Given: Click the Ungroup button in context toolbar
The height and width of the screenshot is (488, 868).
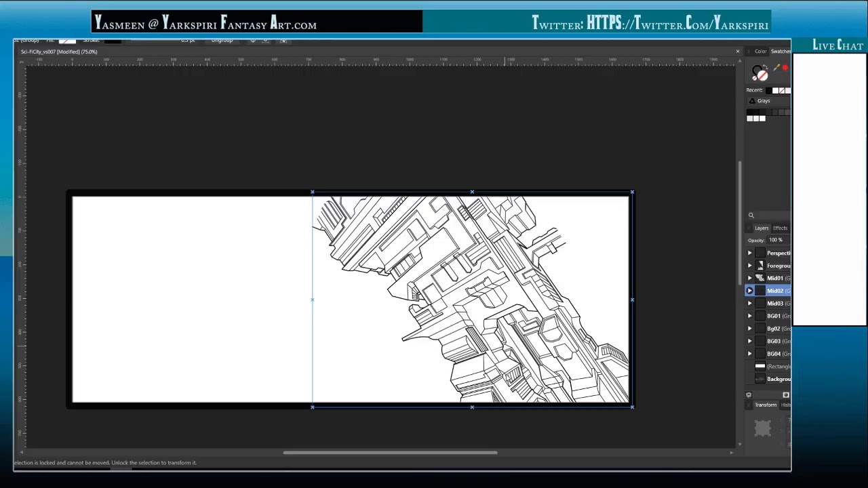Looking at the screenshot, I should tap(222, 41).
